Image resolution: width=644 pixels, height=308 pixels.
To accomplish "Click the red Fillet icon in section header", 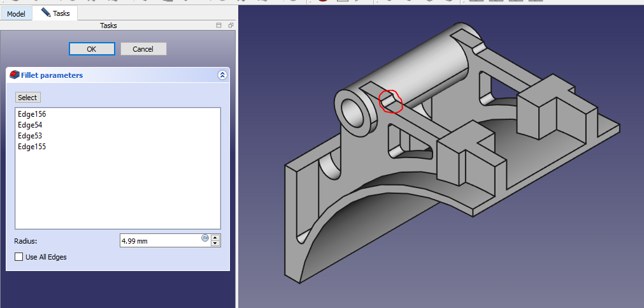I will pos(15,75).
